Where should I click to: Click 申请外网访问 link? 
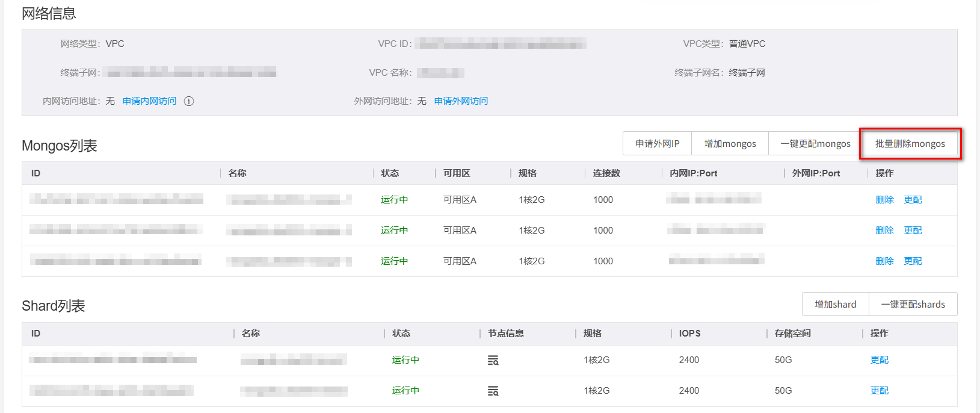(461, 101)
